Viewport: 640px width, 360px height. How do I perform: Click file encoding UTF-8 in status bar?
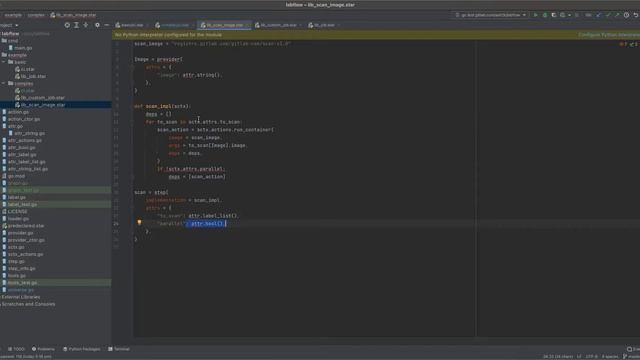[x=591, y=357]
